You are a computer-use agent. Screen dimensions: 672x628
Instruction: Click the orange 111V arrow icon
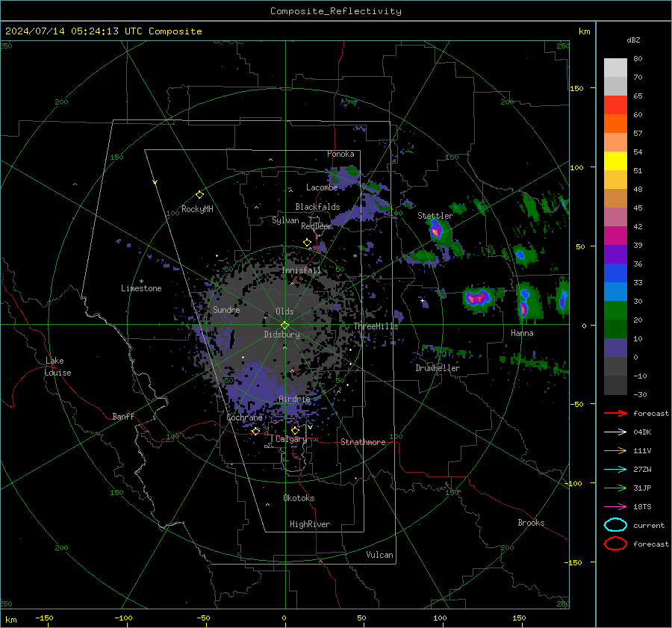pos(615,450)
